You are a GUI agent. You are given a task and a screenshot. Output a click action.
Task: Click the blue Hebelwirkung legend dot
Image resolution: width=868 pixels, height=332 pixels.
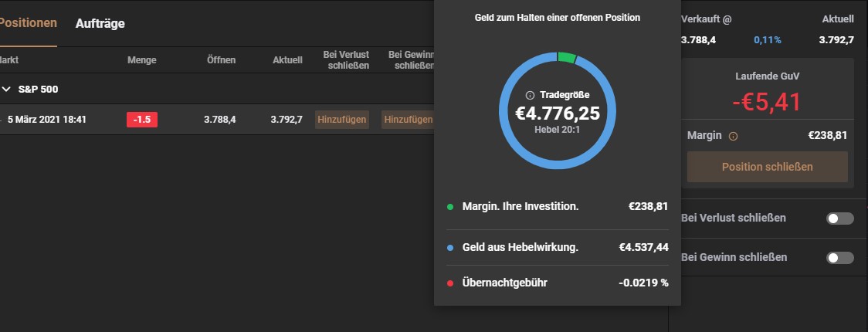[x=449, y=248]
